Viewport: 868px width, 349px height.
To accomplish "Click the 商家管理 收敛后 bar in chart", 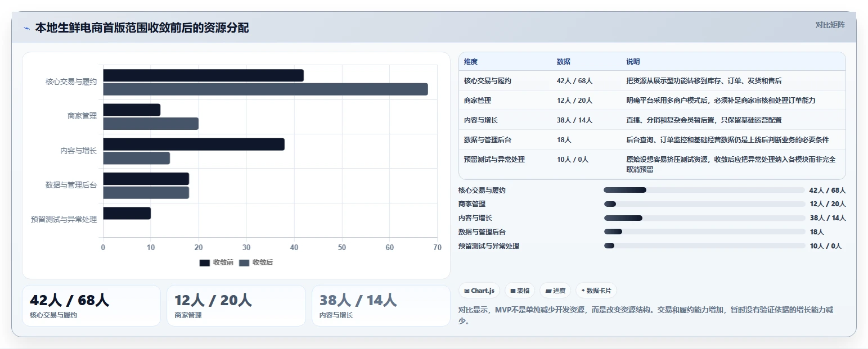I will point(151,124).
